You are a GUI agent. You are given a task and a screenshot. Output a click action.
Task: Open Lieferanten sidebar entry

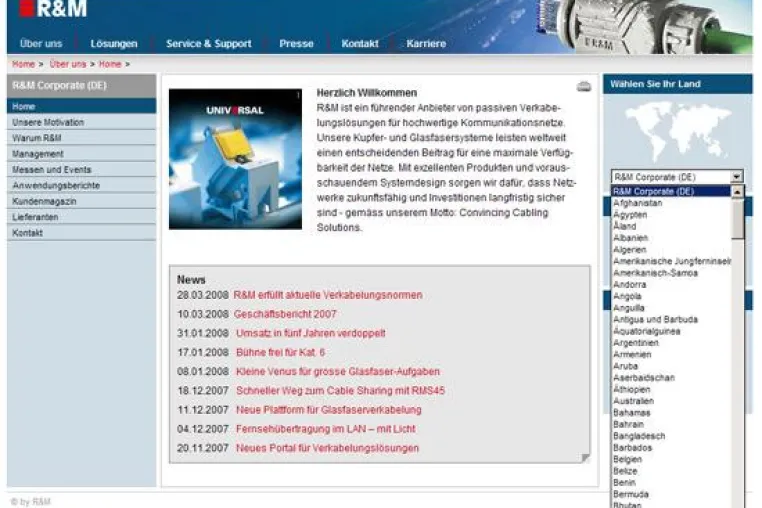82,217
